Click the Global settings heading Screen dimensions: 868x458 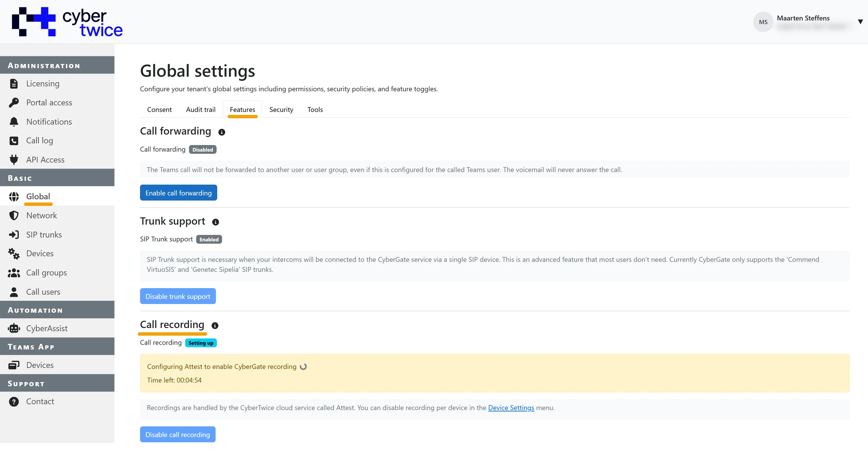tap(197, 71)
